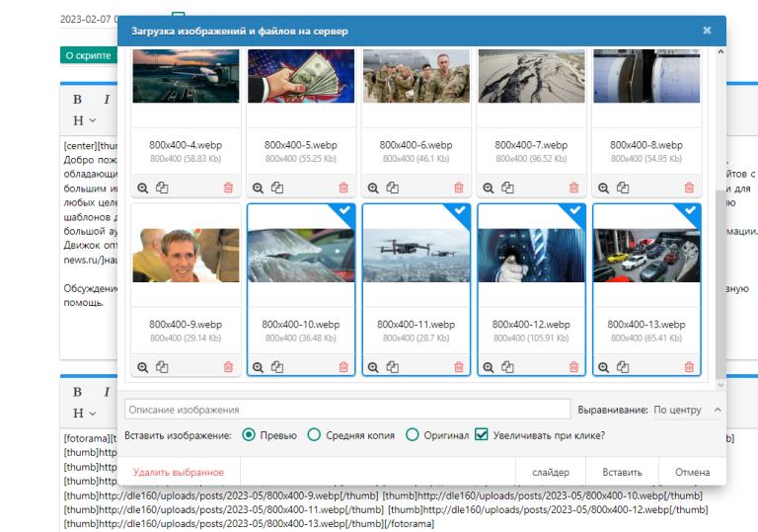This screenshot has width=758, height=532.
Task: Open the О скрипте tab
Action: tap(90, 55)
